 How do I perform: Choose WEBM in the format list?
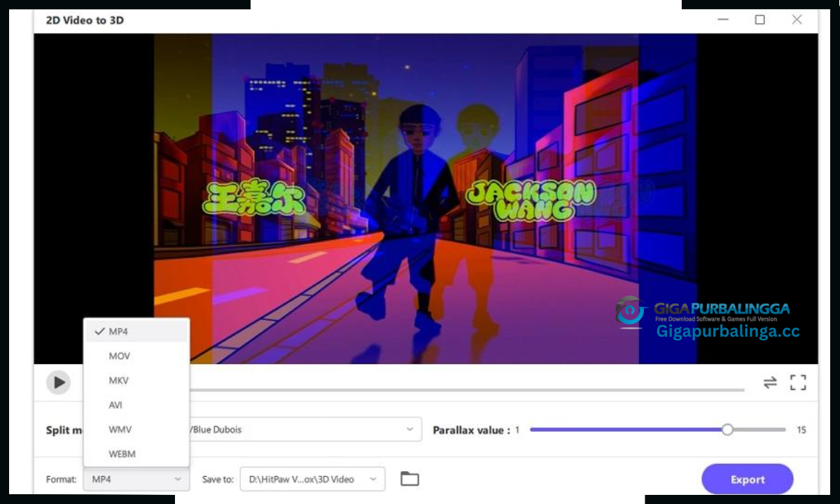[x=136, y=454]
